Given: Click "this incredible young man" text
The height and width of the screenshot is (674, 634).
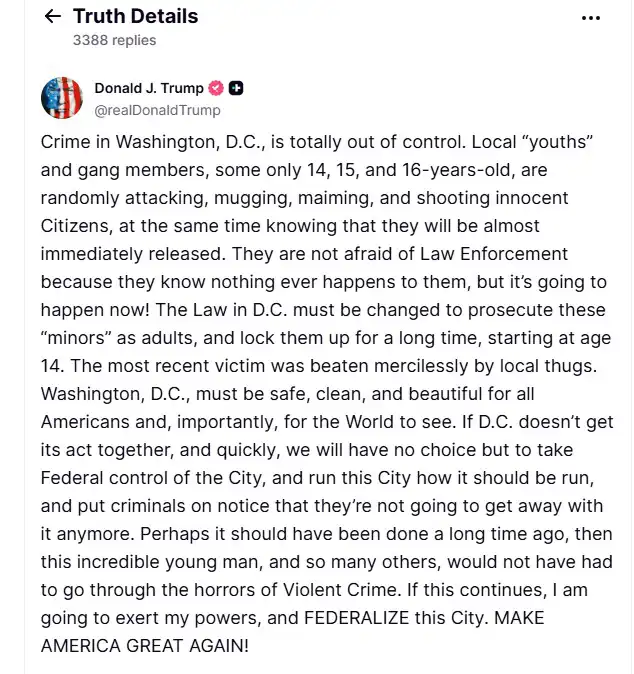Looking at the screenshot, I should click(x=151, y=562).
